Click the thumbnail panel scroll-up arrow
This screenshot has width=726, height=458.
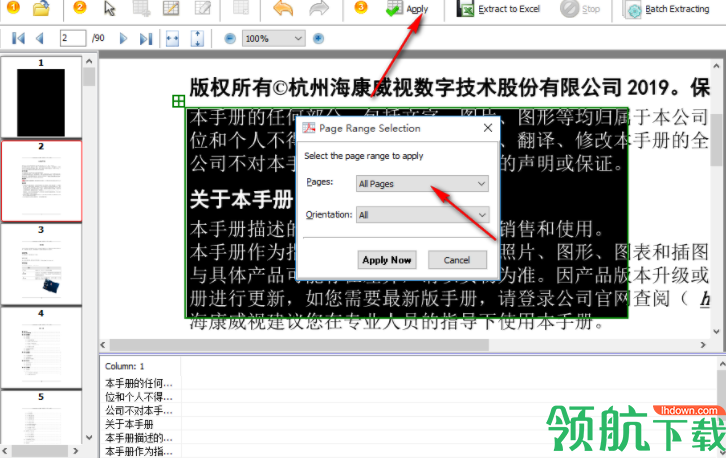(89, 62)
